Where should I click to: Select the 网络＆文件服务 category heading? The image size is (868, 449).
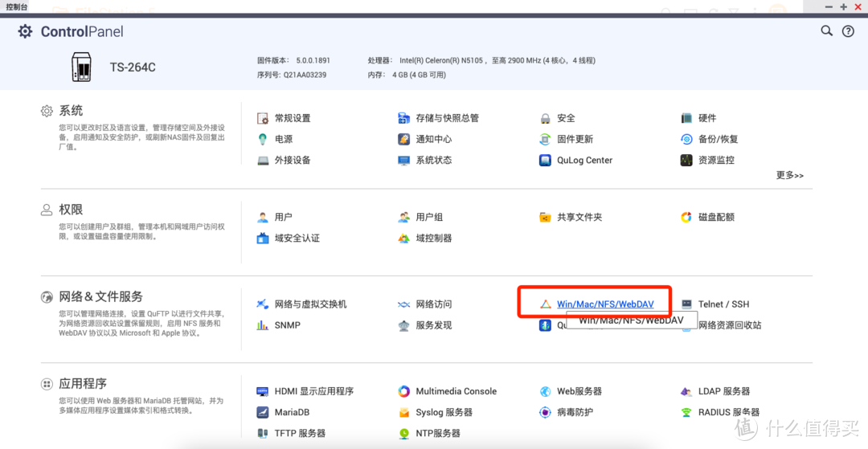(100, 296)
